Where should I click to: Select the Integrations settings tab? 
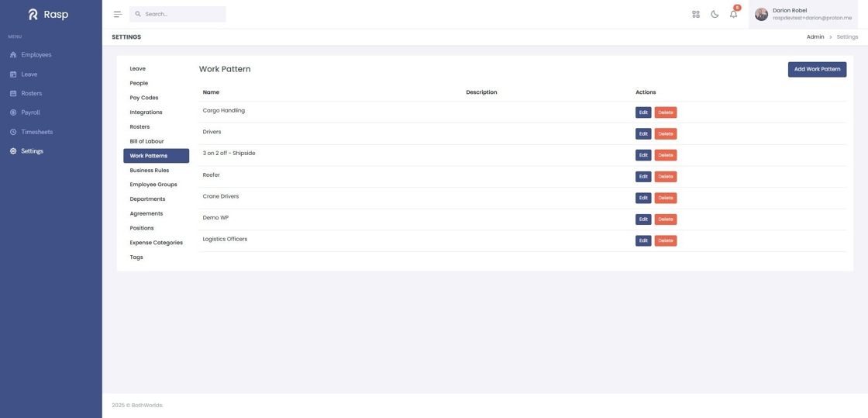(x=156, y=112)
